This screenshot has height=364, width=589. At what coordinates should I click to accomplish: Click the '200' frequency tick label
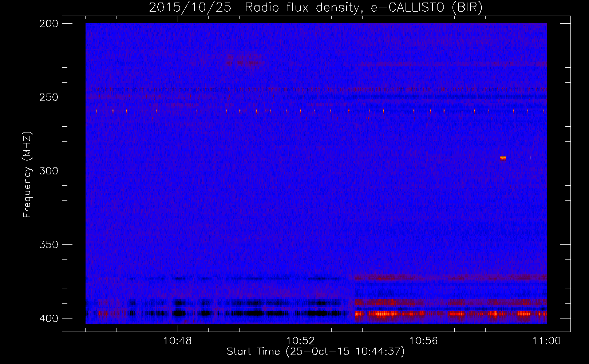(48, 24)
